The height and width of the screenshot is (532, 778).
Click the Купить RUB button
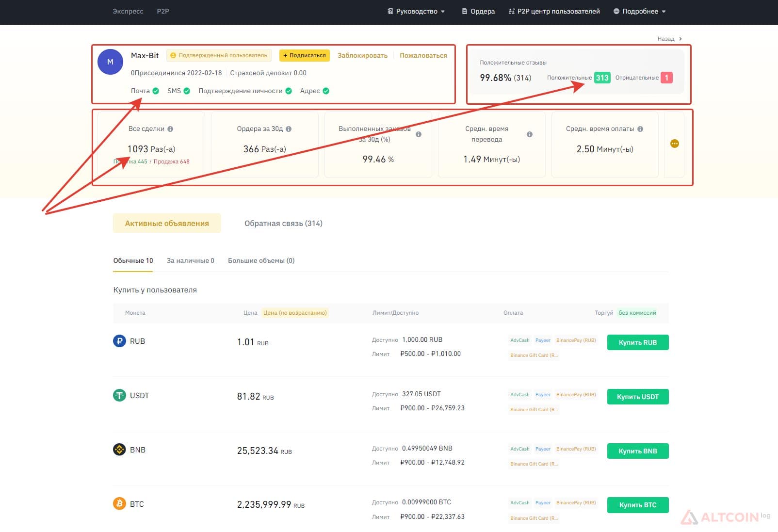coord(638,342)
